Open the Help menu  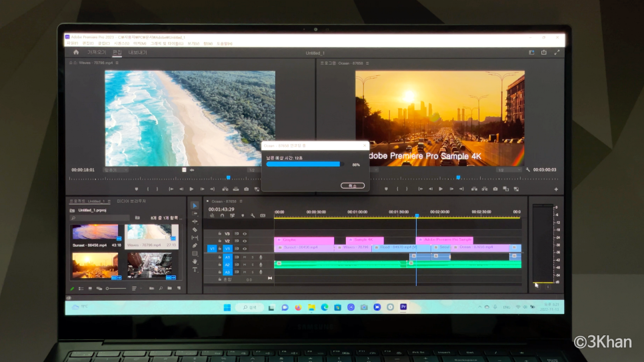coord(224,43)
